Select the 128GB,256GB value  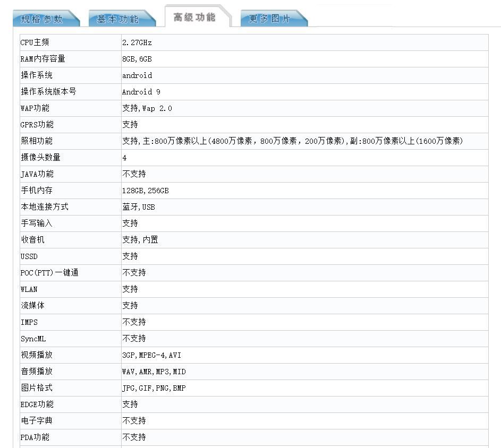146,191
